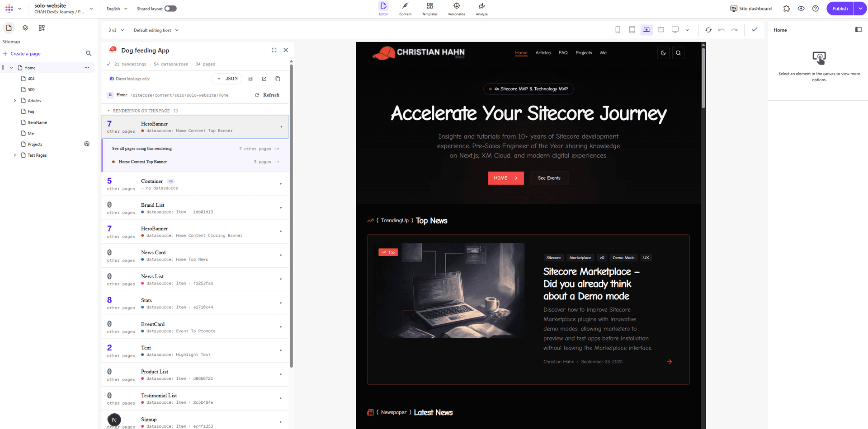Open Site dashboard

(751, 9)
